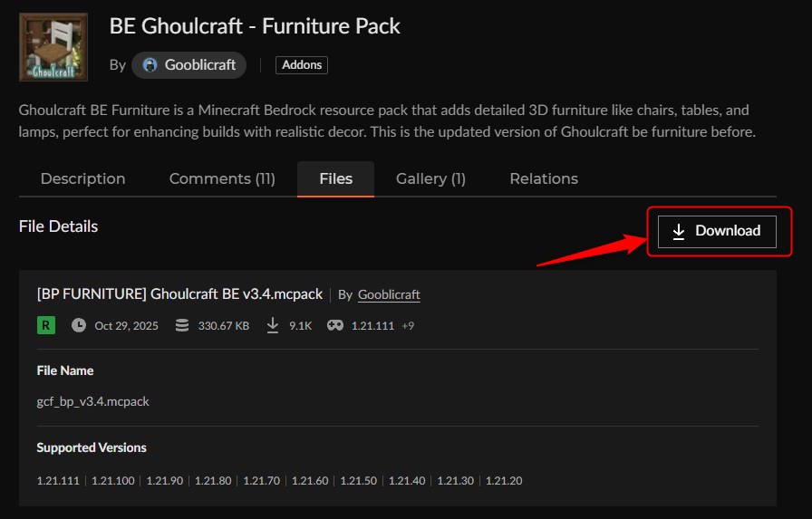
Task: Click supported version '1.21.70'
Action: [x=262, y=481]
